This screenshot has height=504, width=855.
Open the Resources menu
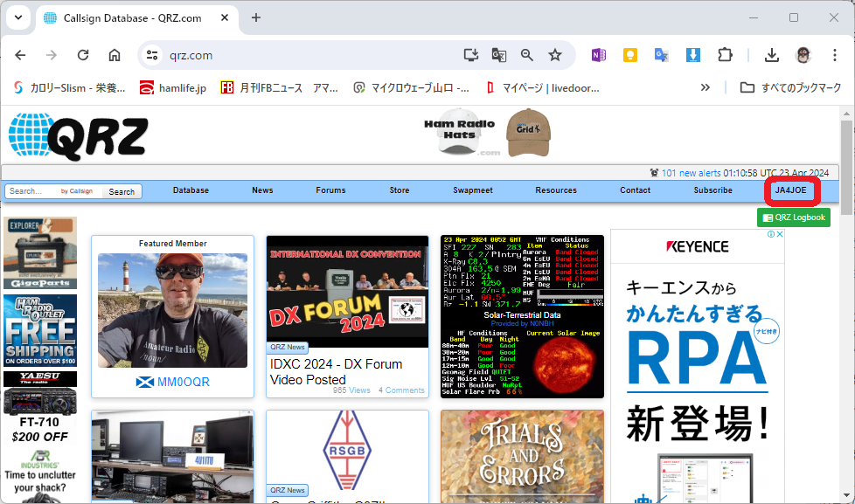(556, 190)
